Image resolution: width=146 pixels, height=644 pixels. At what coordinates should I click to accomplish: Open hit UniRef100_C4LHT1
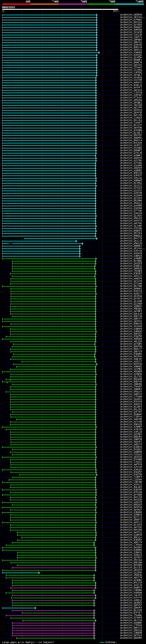[x=131, y=596]
